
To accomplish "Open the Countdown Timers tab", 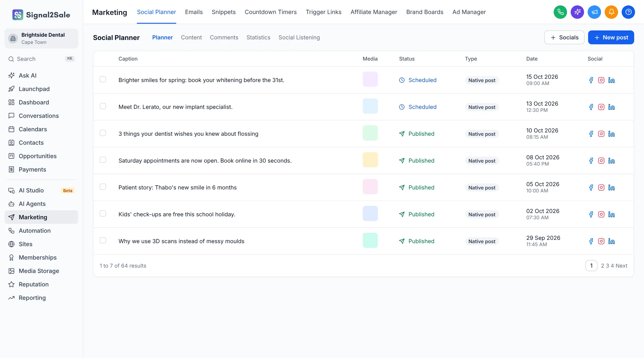I will (270, 12).
